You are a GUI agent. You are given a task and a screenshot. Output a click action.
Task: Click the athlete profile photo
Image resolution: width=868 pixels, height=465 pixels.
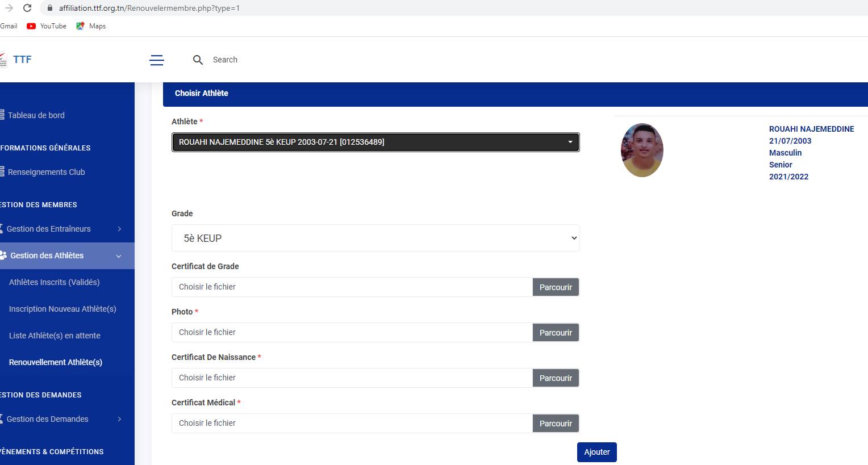pyautogui.click(x=642, y=150)
